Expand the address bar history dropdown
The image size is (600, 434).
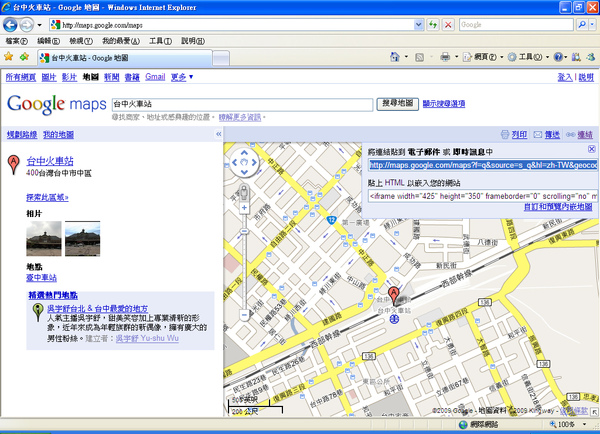[419, 25]
